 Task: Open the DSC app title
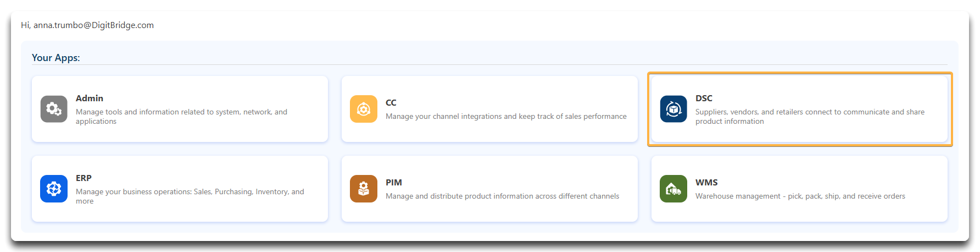coord(704,98)
